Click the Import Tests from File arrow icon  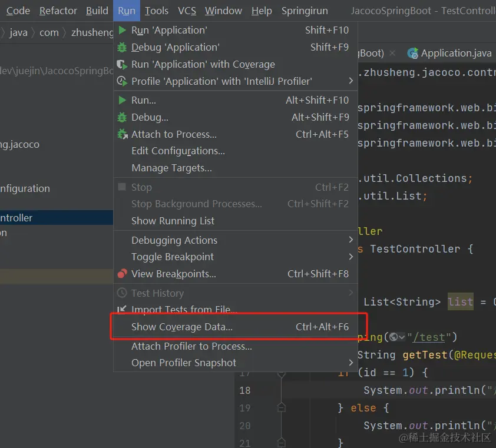[122, 309]
